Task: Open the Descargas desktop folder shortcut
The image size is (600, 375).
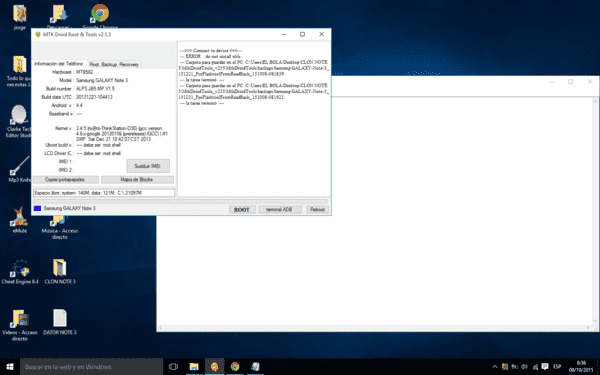Action: tap(59, 15)
